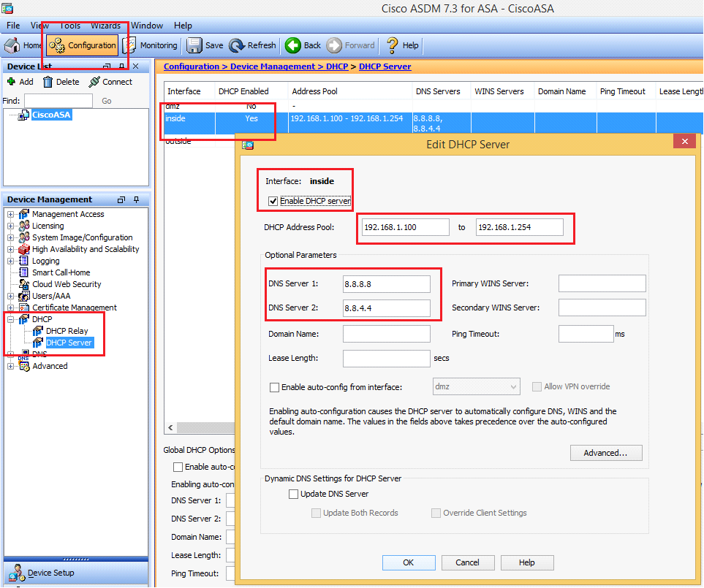Toggle the Update Both Records checkbox
Viewport: 704px width, 588px height.
pos(316,513)
